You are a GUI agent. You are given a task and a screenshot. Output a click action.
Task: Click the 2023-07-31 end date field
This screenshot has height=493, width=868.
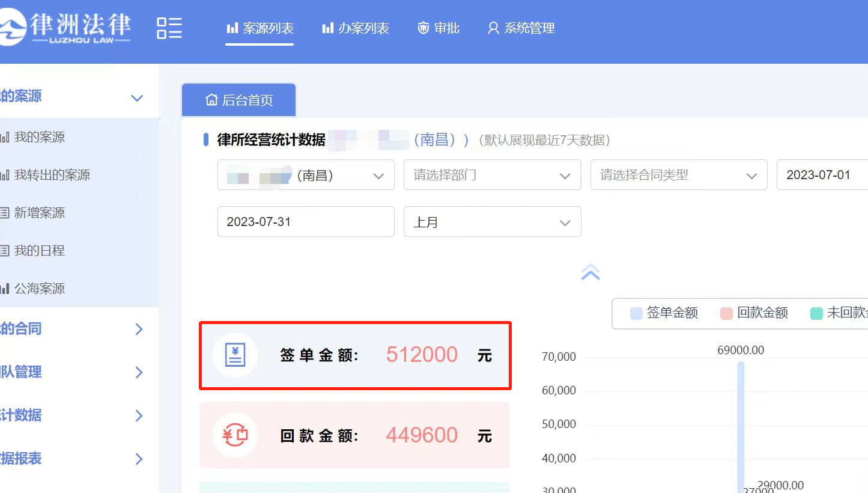pos(305,222)
